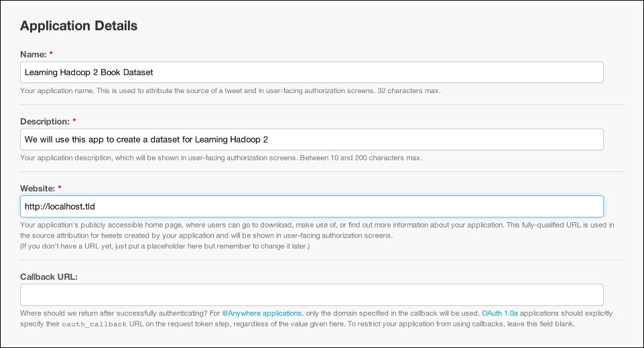Click the Application Details heading
The image size is (644, 348).
79,25
